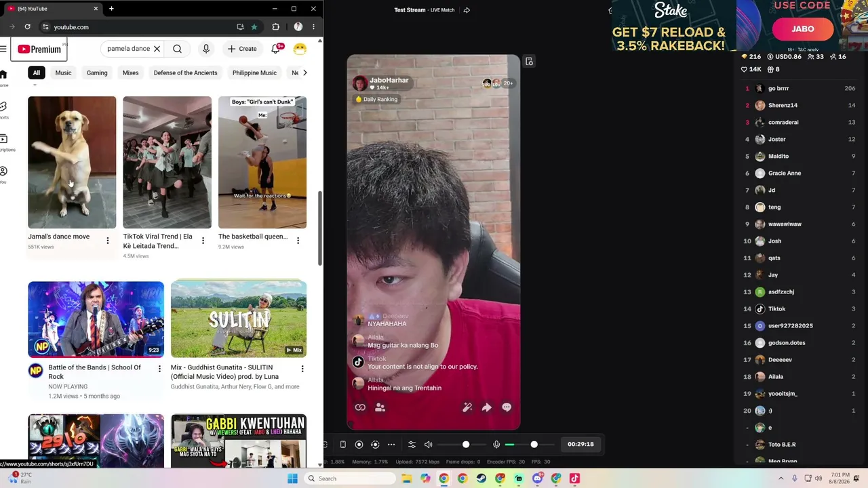Image resolution: width=868 pixels, height=488 pixels.
Task: Open the guests icon in stream preview
Action: pyautogui.click(x=380, y=407)
